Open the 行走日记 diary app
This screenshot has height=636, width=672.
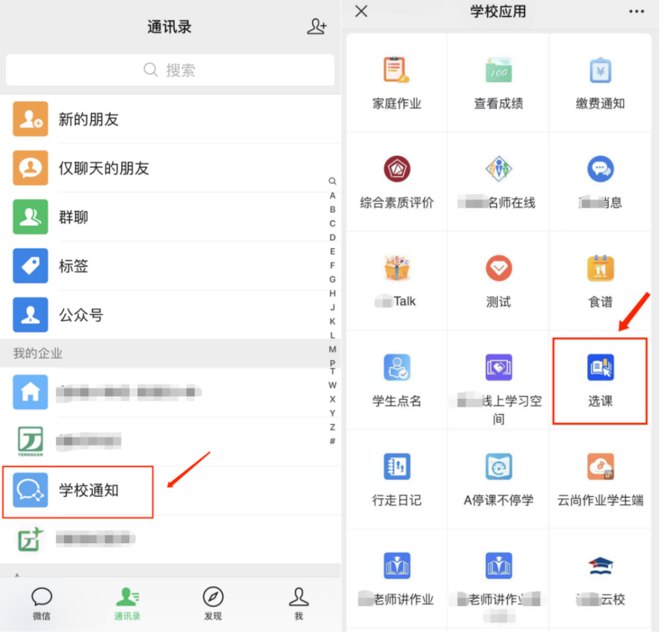396,479
